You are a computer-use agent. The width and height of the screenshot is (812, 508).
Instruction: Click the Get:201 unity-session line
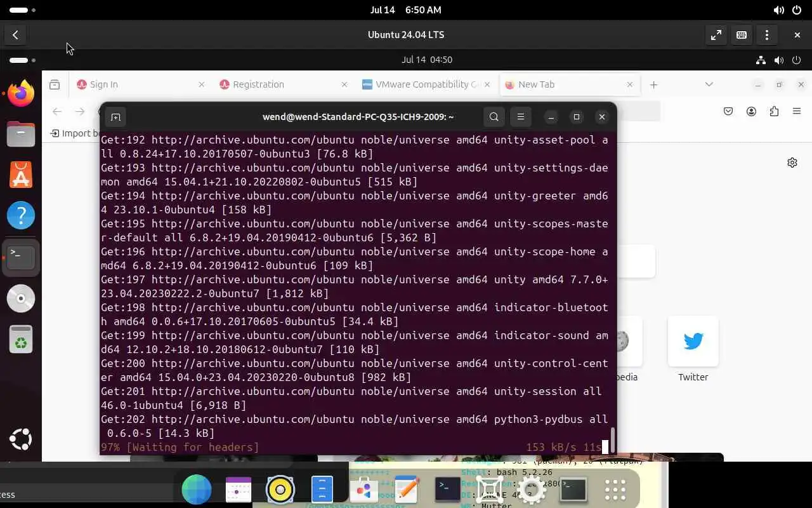(x=351, y=398)
